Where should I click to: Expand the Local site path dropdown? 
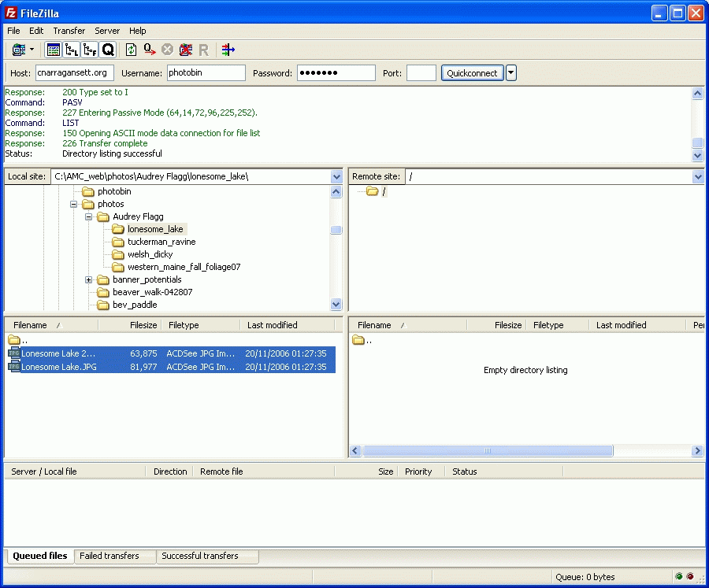point(336,177)
